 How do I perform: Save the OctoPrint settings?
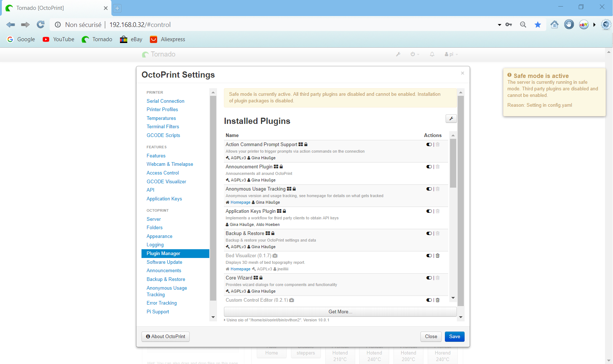point(454,336)
